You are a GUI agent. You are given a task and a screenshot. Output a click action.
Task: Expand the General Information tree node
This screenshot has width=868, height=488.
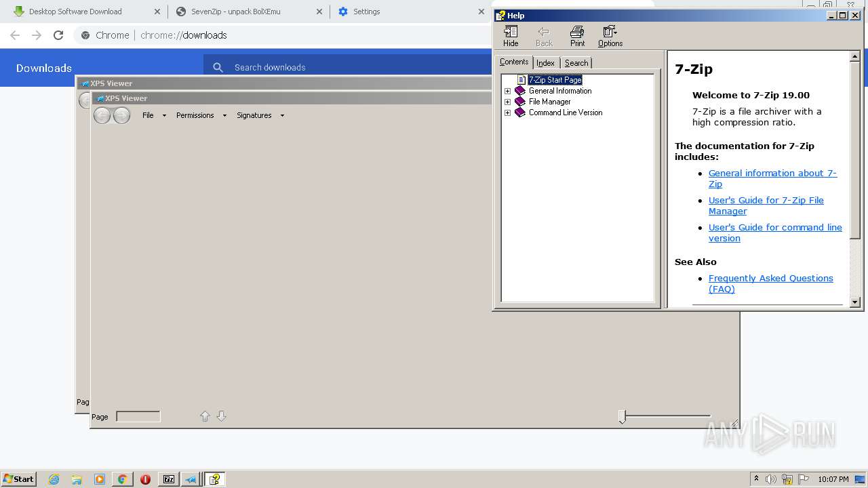507,91
